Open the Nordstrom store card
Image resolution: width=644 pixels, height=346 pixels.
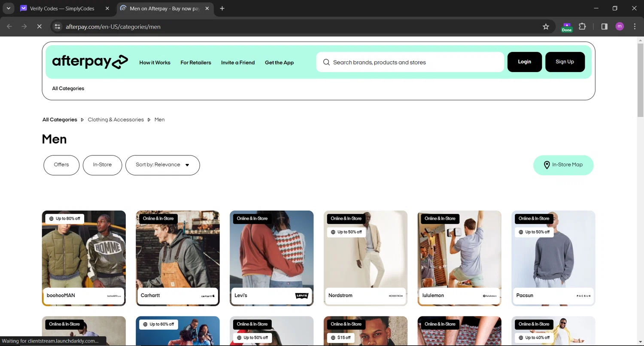pos(365,258)
